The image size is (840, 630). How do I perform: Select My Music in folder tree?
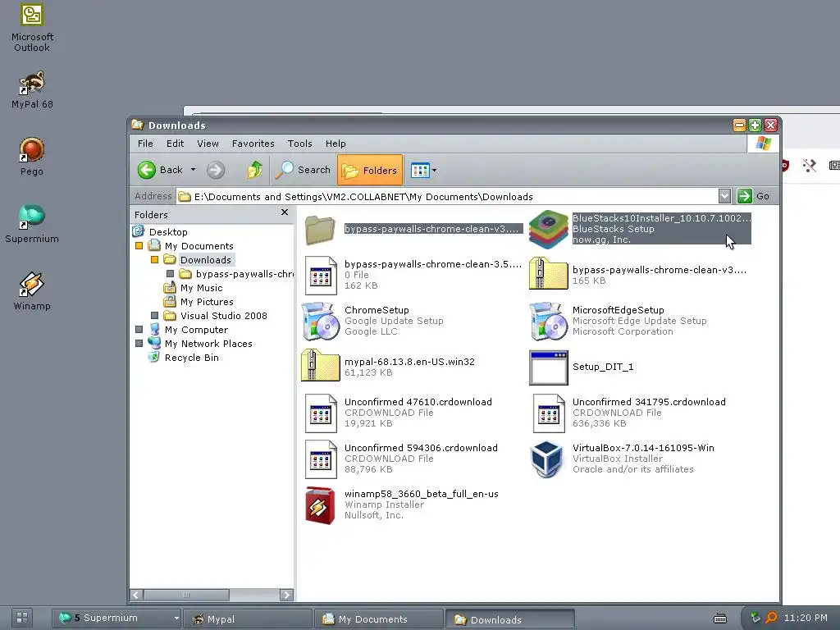pos(202,288)
